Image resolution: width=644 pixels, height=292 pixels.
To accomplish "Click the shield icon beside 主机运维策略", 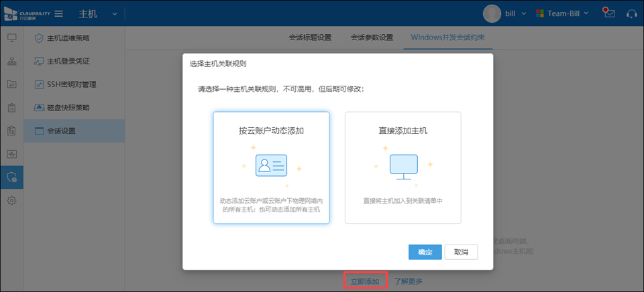I will (39, 38).
